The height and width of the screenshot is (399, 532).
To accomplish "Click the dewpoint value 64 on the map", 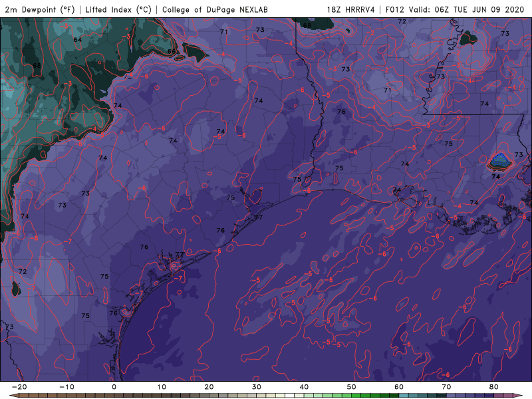I will pos(78,40).
